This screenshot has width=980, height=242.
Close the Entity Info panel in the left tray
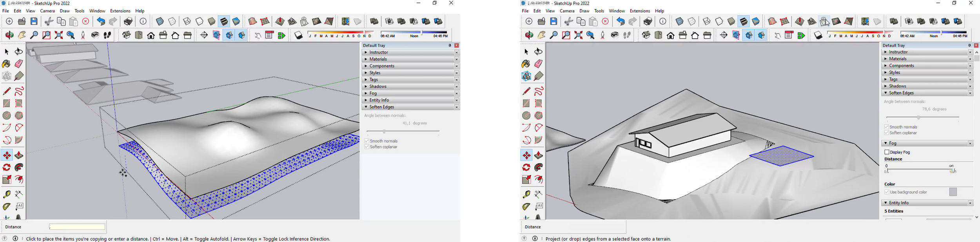[x=456, y=100]
